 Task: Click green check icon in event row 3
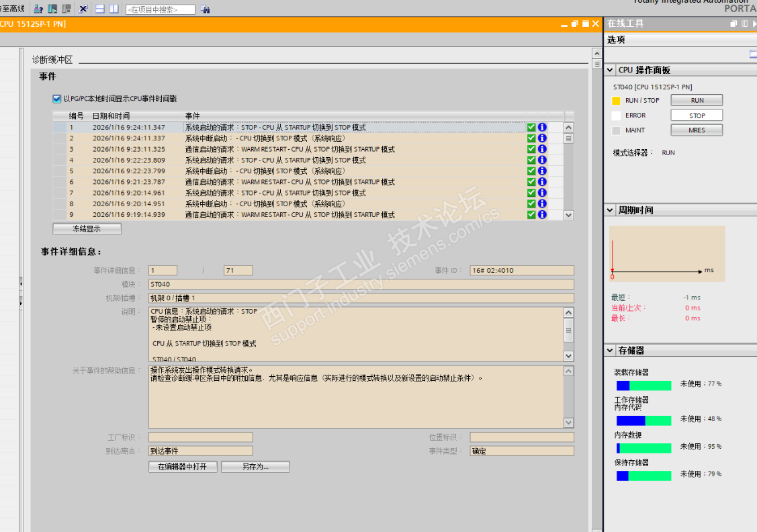(531, 149)
